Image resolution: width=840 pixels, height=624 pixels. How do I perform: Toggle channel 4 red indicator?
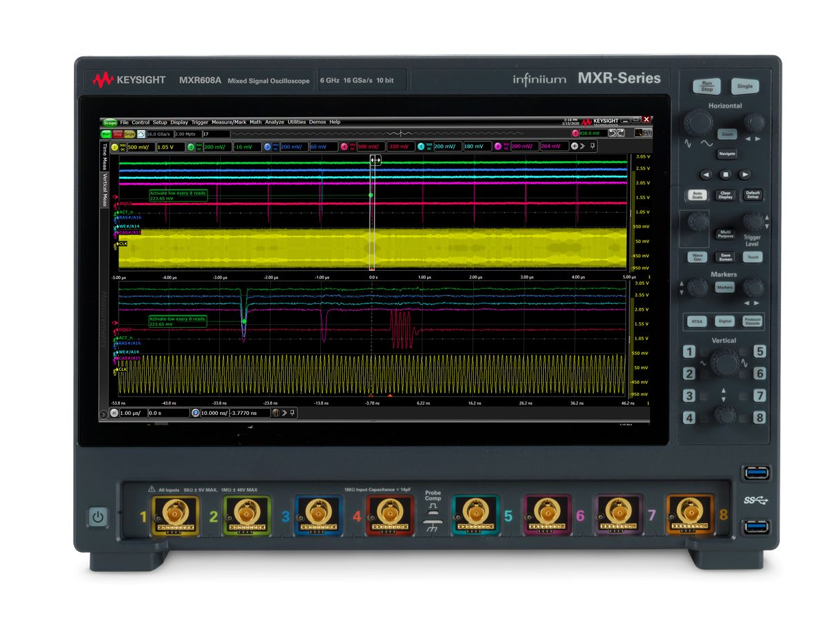tap(344, 147)
